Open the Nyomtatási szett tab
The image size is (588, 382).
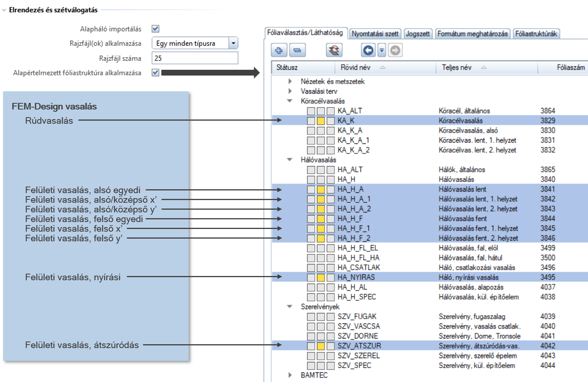[375, 34]
